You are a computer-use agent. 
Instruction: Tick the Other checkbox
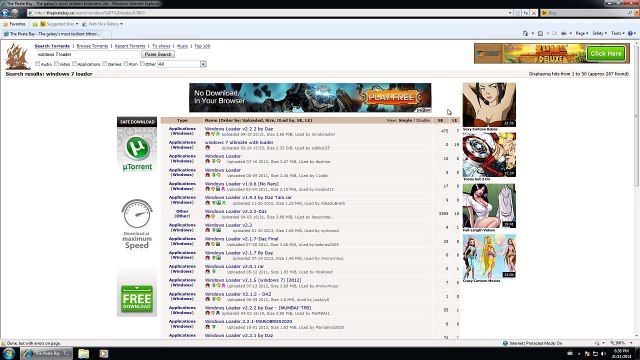pos(142,64)
